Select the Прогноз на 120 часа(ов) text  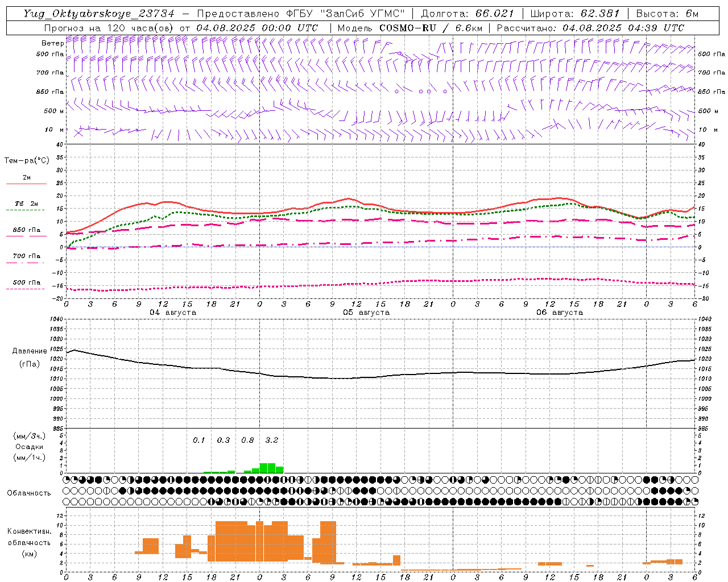point(108,28)
